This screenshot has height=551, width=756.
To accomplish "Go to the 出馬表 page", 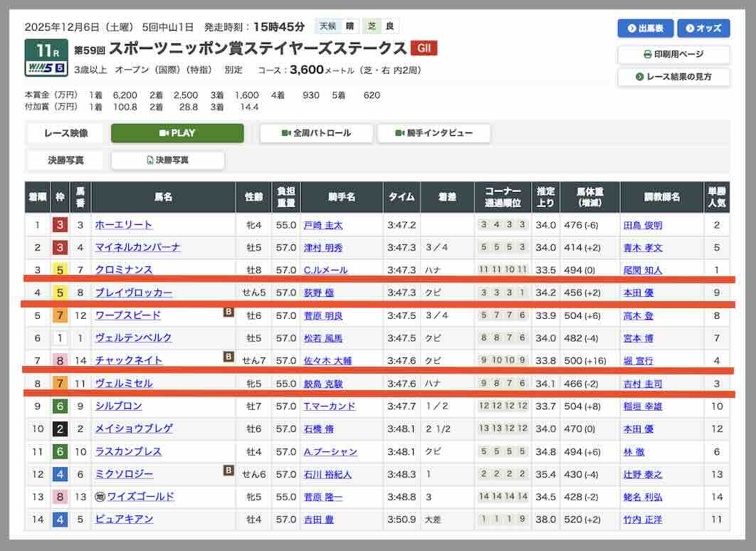I will (x=645, y=28).
